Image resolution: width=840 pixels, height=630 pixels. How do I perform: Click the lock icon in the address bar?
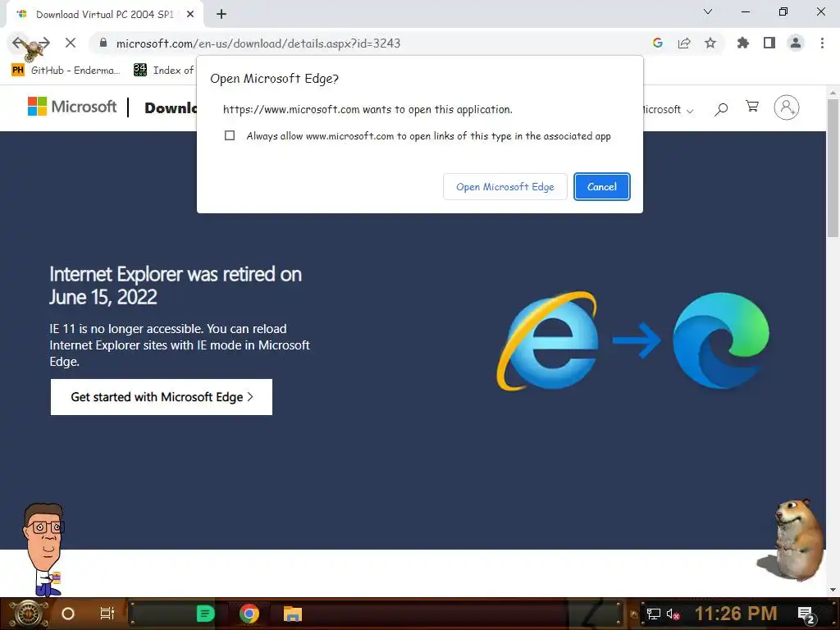pos(103,43)
